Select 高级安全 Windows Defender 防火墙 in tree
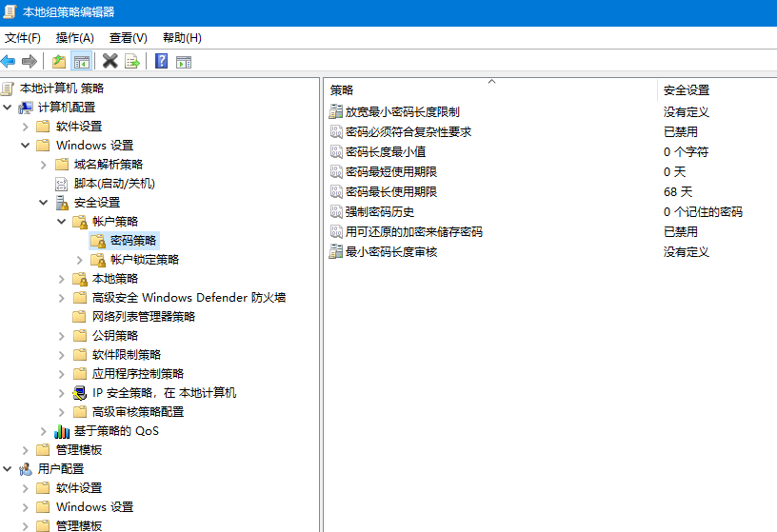Image resolution: width=777 pixels, height=532 pixels. click(189, 298)
